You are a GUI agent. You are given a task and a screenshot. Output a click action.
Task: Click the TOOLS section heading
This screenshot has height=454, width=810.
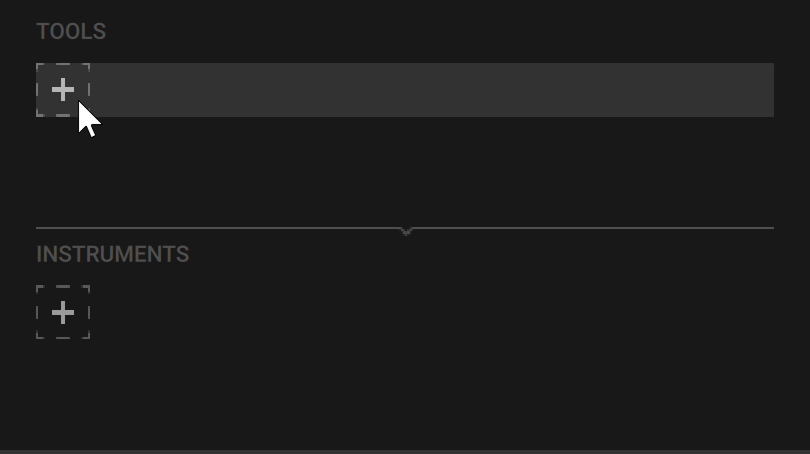coord(71,32)
